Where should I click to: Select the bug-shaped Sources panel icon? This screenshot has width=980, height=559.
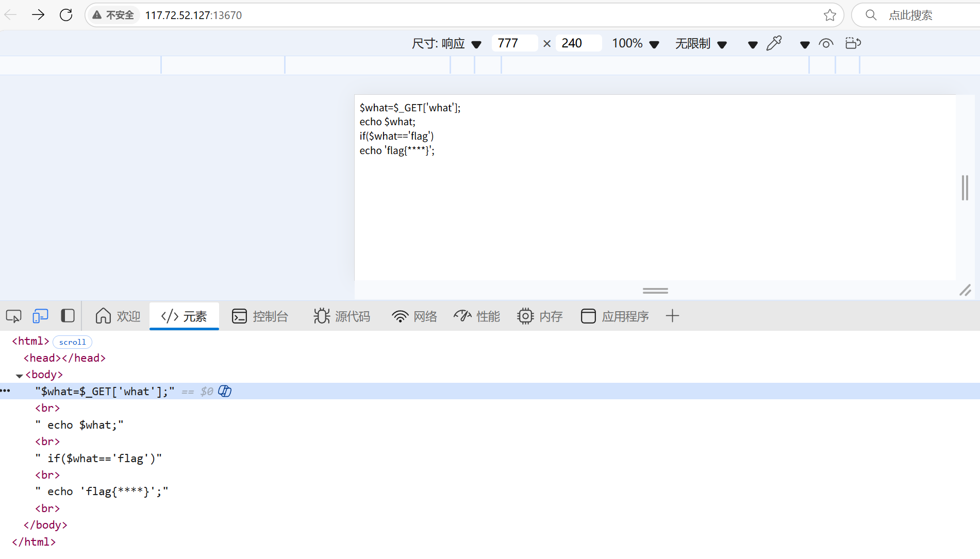click(x=321, y=316)
